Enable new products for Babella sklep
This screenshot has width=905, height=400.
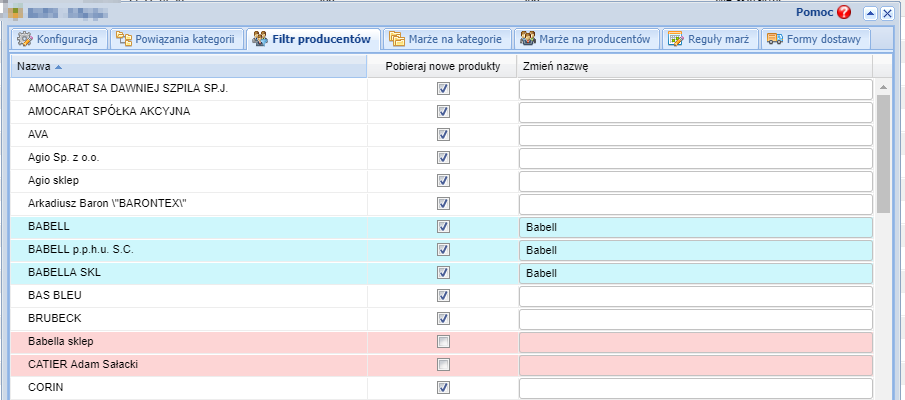tap(443, 342)
